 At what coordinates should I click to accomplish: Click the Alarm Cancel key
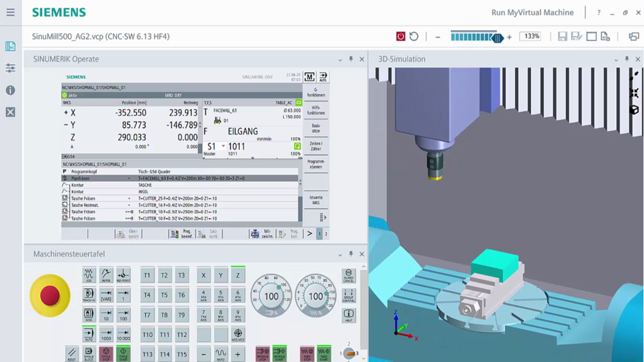[x=348, y=276]
